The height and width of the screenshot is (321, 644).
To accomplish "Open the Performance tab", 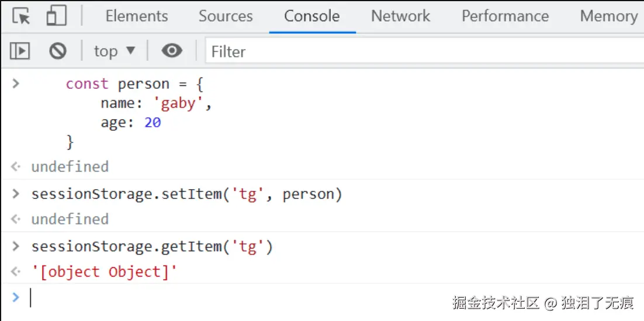I will point(505,16).
